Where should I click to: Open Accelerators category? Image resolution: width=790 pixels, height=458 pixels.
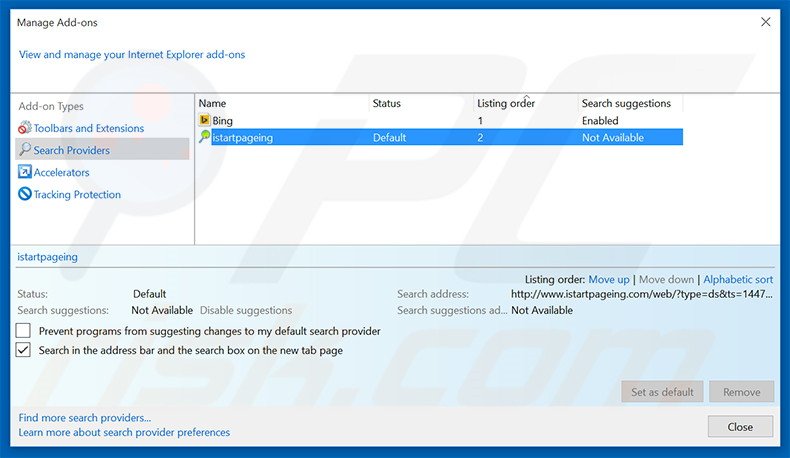click(61, 172)
